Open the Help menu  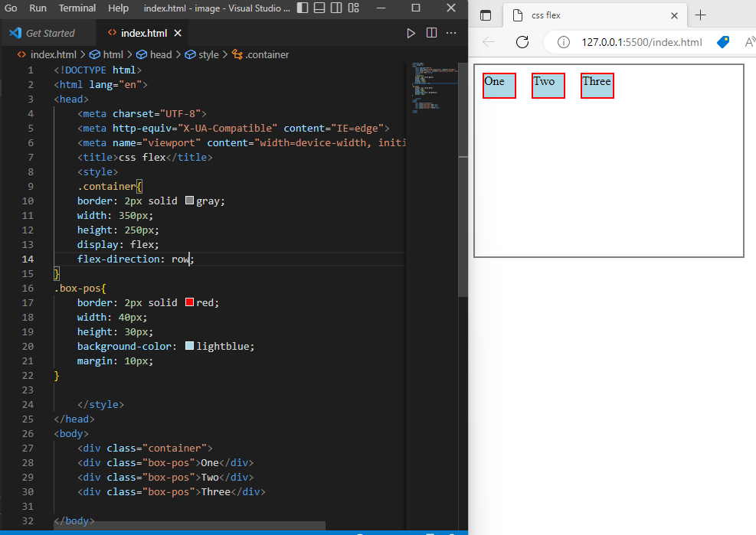tap(118, 8)
